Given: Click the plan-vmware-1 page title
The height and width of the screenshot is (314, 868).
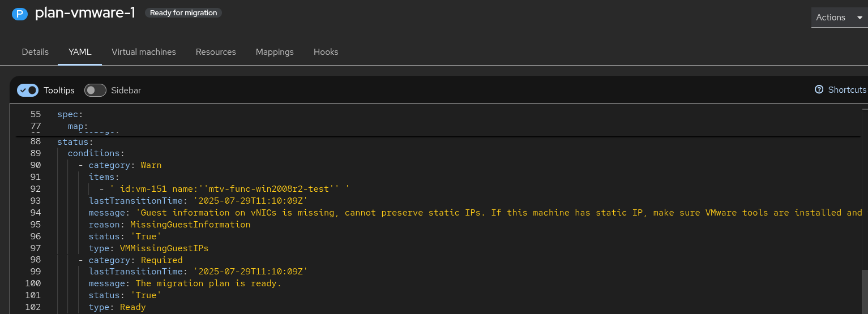Looking at the screenshot, I should point(85,13).
